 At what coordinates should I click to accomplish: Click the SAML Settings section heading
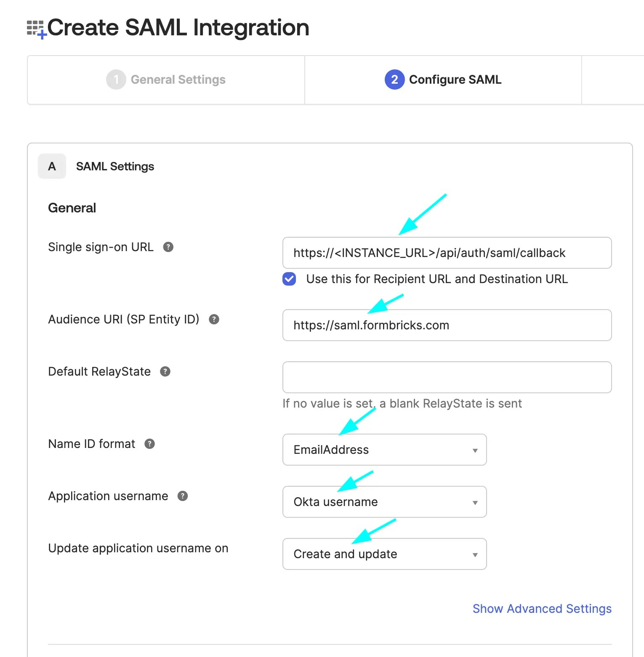point(115,167)
